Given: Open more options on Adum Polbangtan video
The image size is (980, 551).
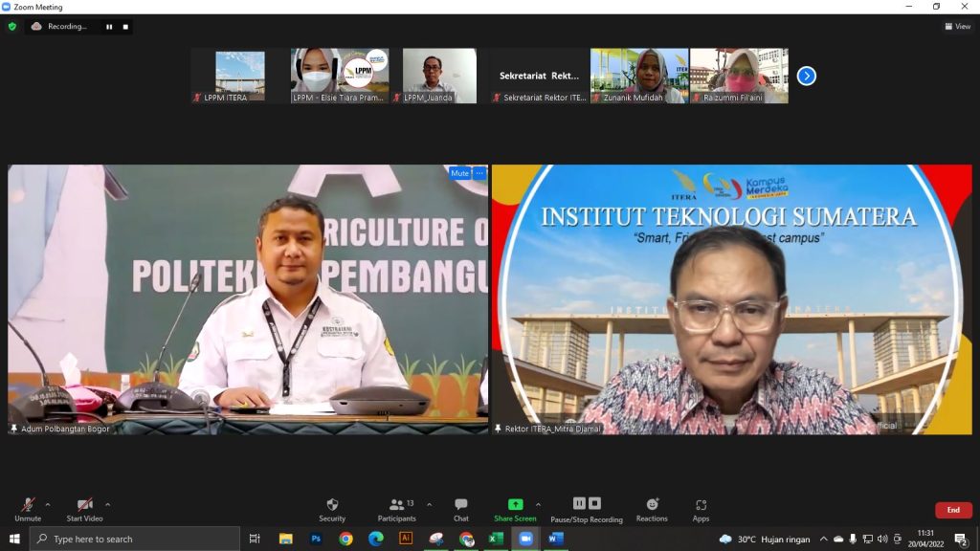Looking at the screenshot, I should tap(479, 173).
